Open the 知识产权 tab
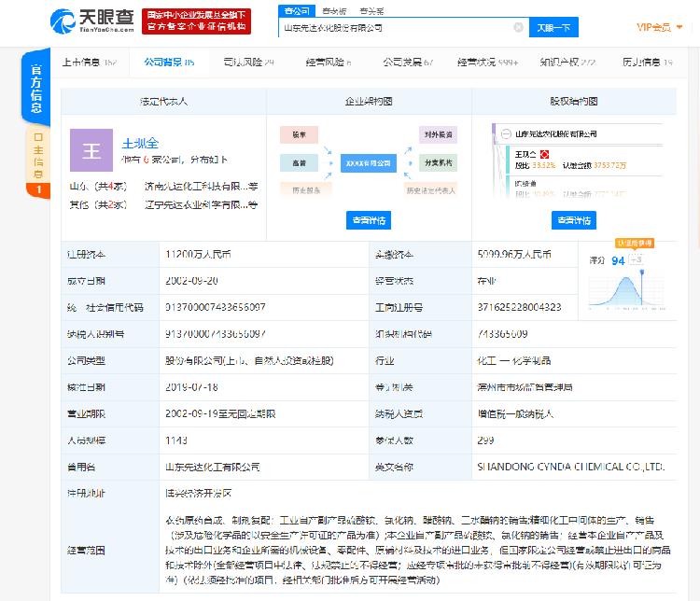Viewport: 700px width, 601px height. 567,63
